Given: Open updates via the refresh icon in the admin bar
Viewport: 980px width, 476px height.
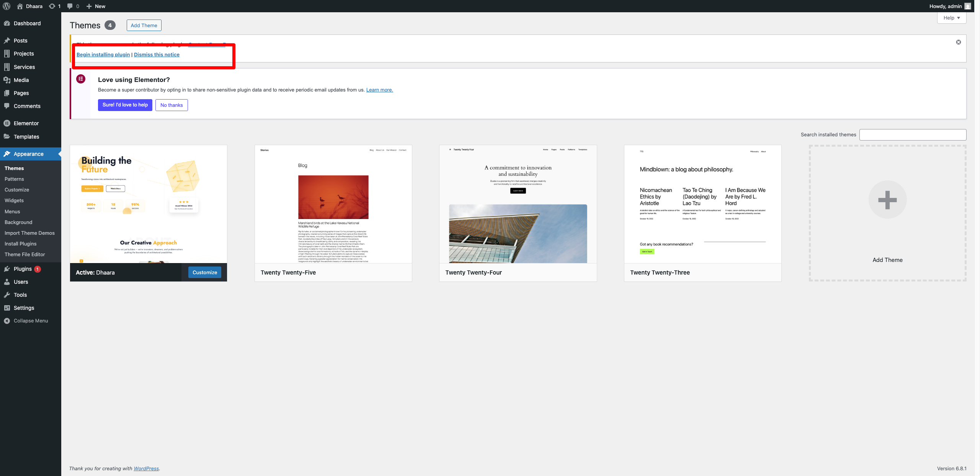Looking at the screenshot, I should 52,6.
